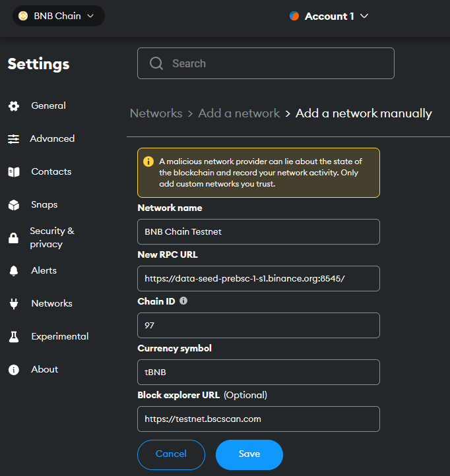The width and height of the screenshot is (450, 476).
Task: Click the Experimental flask icon
Action: (13, 337)
